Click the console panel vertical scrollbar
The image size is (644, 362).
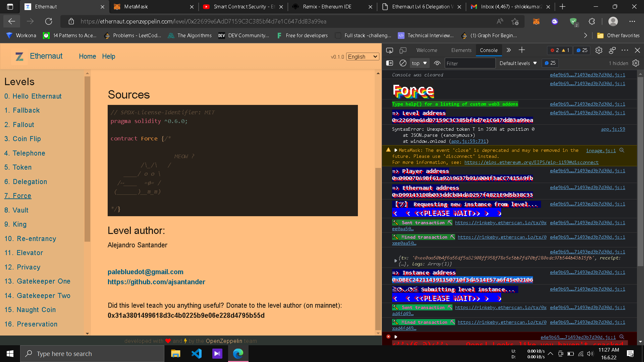[x=640, y=171]
